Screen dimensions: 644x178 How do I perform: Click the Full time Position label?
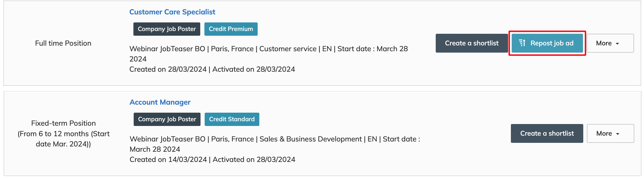coord(63,43)
